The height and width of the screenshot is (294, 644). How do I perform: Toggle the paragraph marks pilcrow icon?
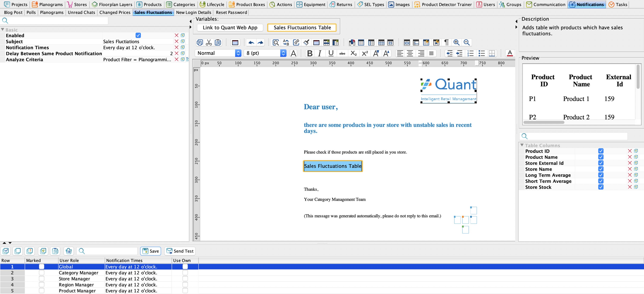tap(446, 42)
